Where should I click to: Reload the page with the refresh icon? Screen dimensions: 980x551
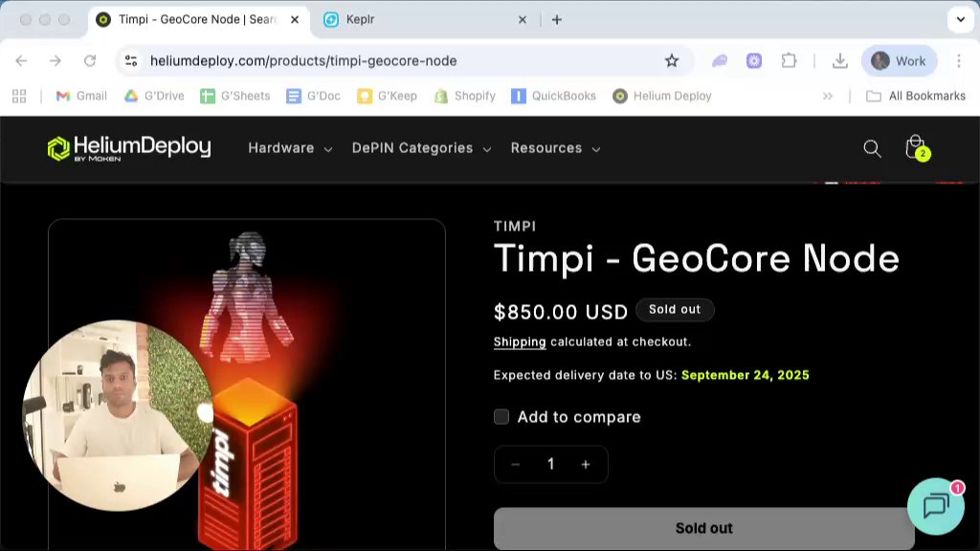click(90, 60)
